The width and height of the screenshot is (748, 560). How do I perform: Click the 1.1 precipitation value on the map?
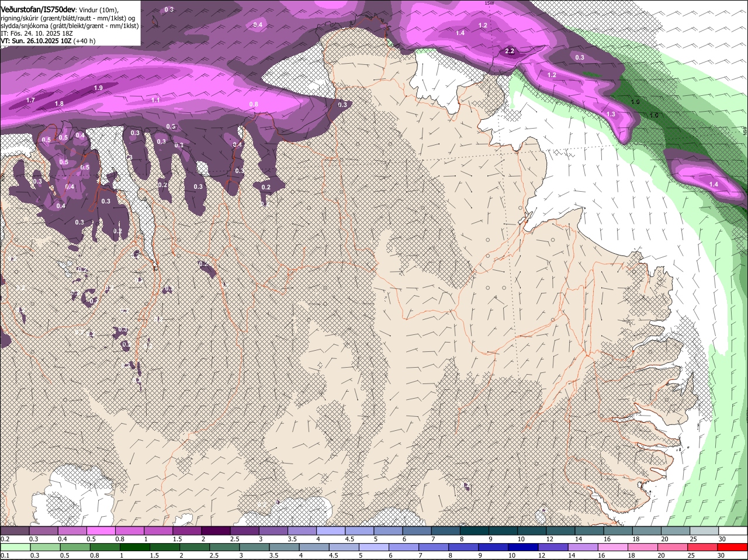(x=155, y=100)
